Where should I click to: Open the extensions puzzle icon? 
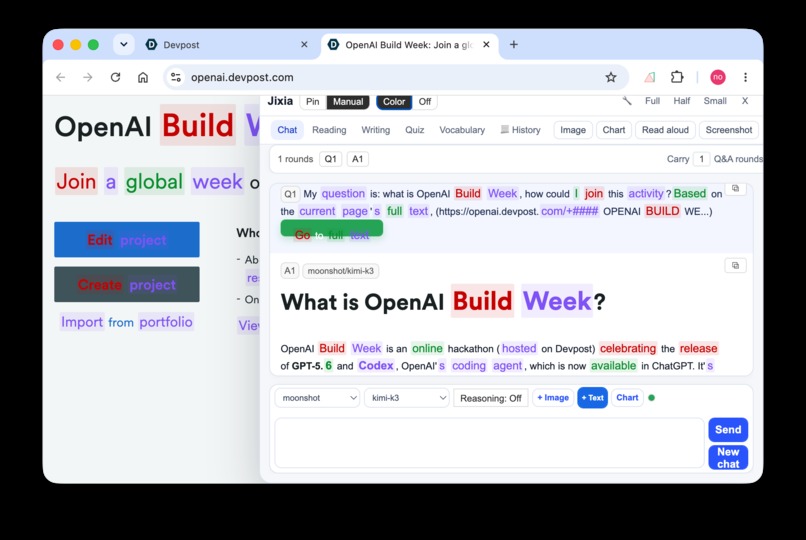(x=677, y=77)
